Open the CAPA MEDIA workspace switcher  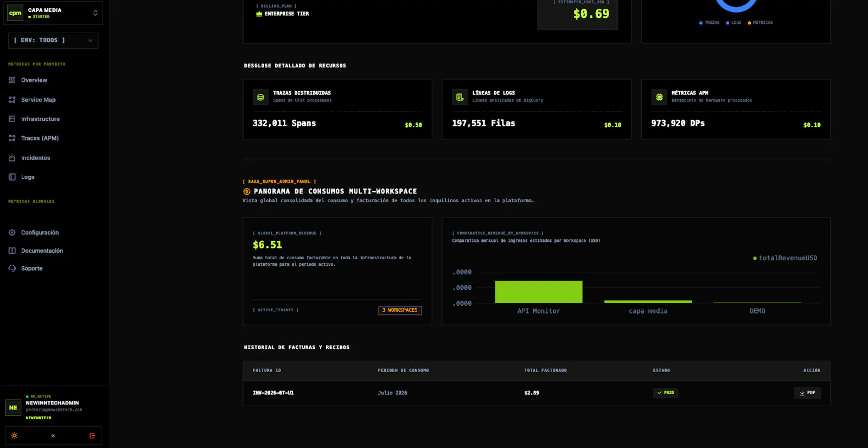tap(53, 13)
